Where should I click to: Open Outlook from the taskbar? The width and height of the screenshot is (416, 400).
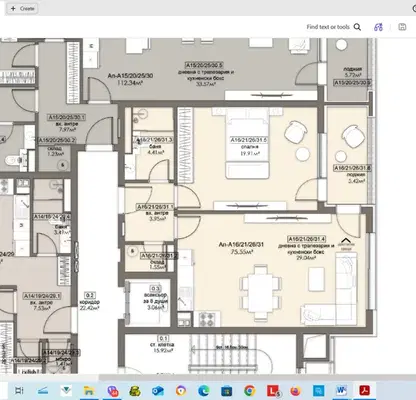tap(158, 390)
